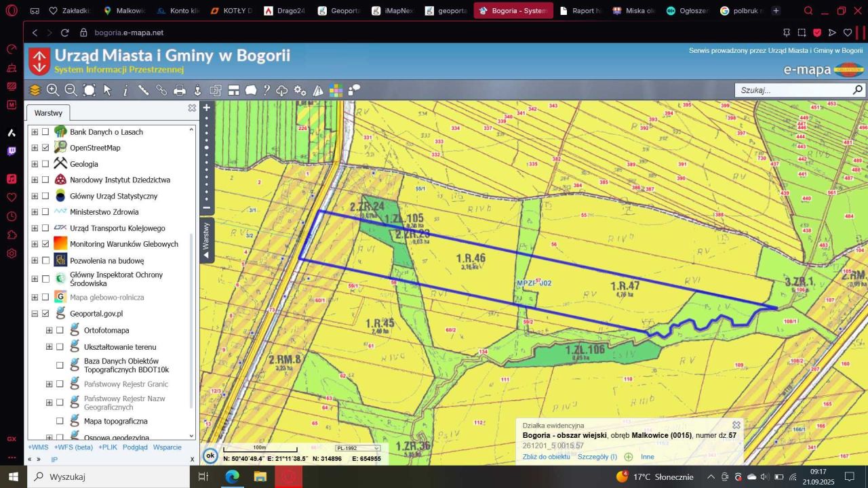Select the zoom out magnifier tool
The image size is (868, 488).
tap(71, 90)
